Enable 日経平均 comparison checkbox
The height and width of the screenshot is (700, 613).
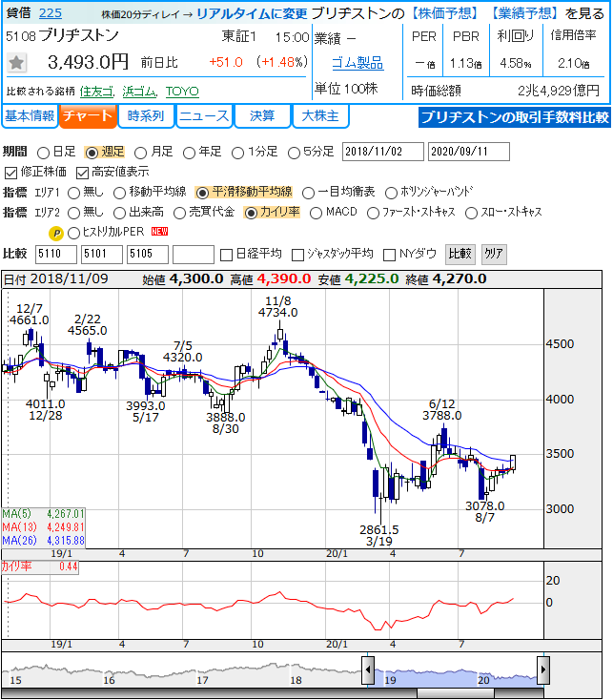pos(227,255)
